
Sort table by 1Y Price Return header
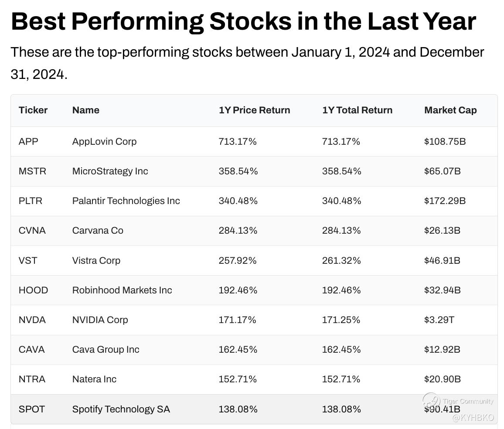[254, 110]
